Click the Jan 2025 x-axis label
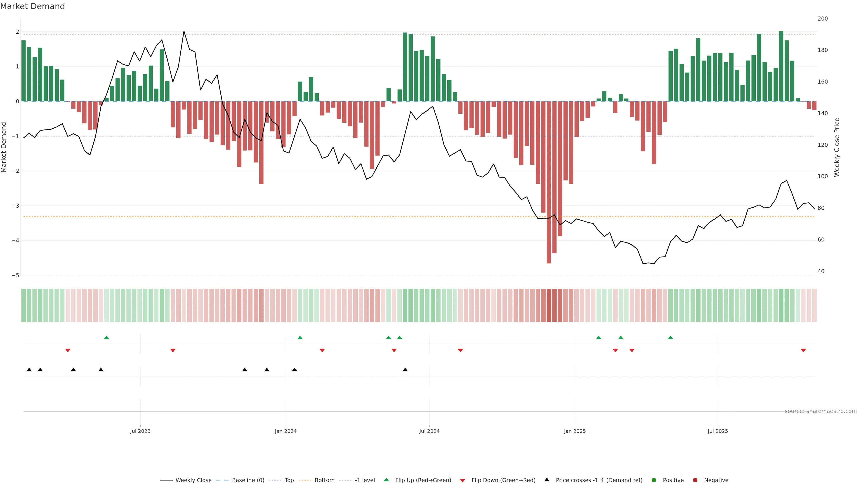 (x=575, y=431)
